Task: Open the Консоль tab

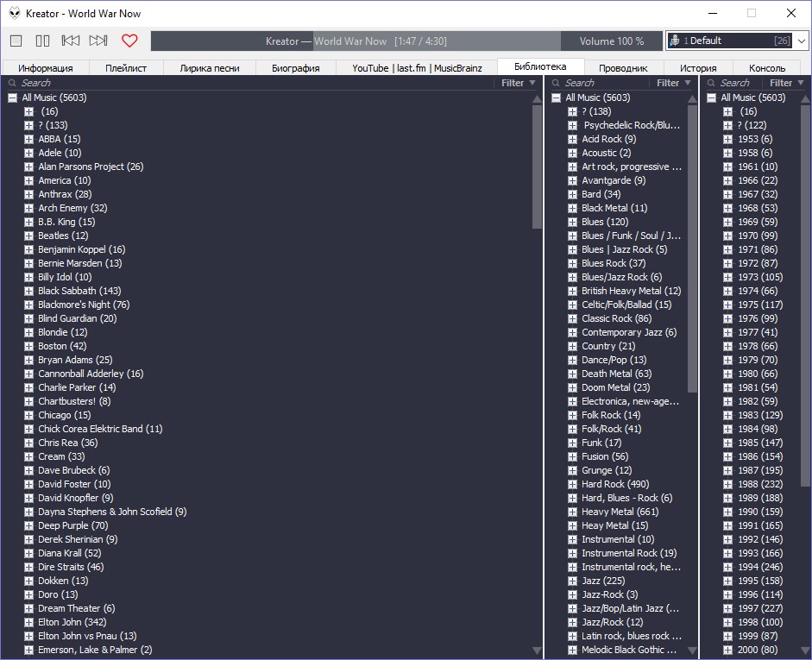Action: pos(767,68)
